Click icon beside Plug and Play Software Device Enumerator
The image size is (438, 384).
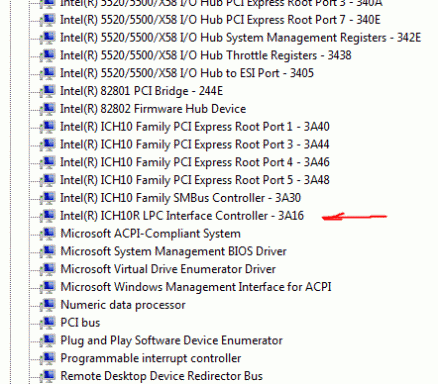pos(48,340)
